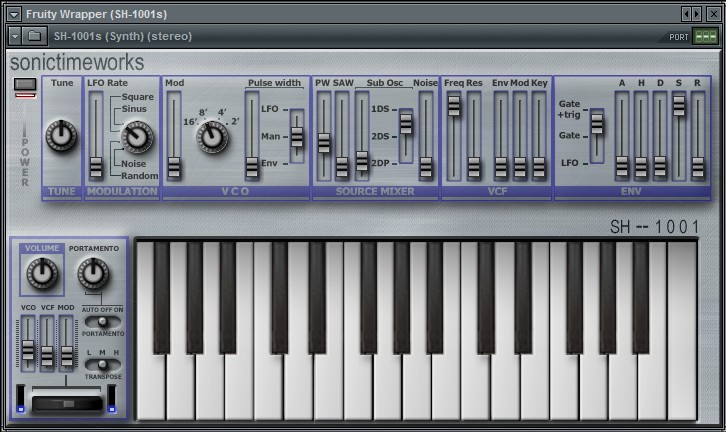Image resolution: width=726 pixels, height=432 pixels.
Task: Flip the Portamento Auto/Off/On switch
Action: pyautogui.click(x=97, y=321)
